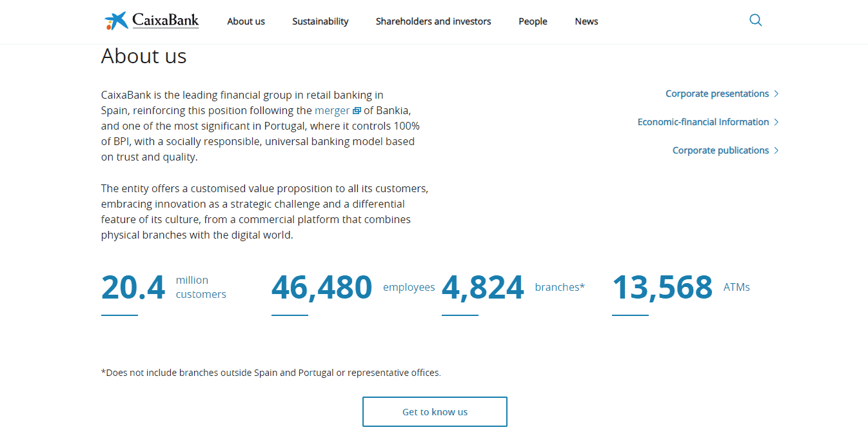Click the CaixaBank star logo
Image resolution: width=868 pixels, height=443 pixels.
[x=117, y=21]
